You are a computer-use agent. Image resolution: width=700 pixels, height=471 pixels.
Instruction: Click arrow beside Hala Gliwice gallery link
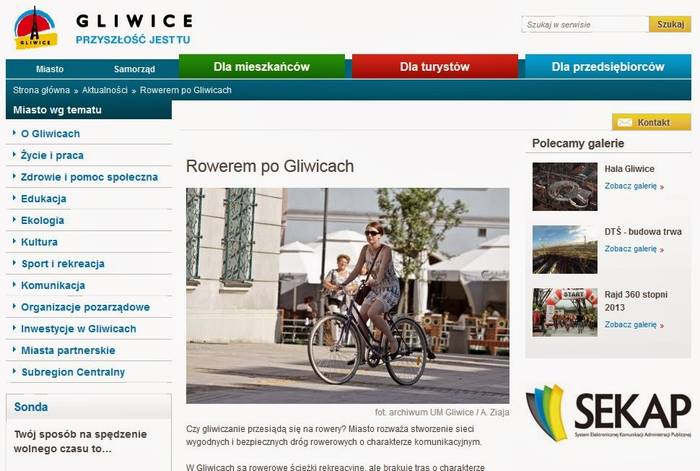tap(662, 187)
